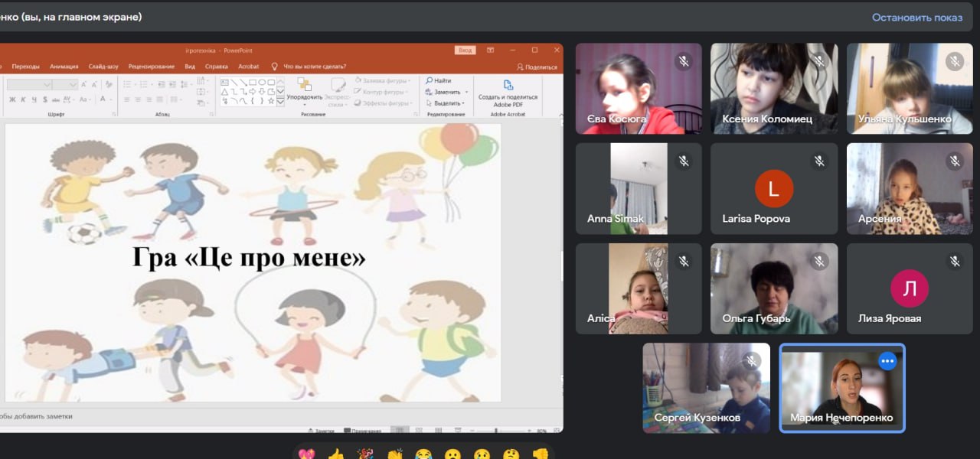Send the laughing with tears emoji reaction
The width and height of the screenshot is (980, 459).
(x=423, y=454)
